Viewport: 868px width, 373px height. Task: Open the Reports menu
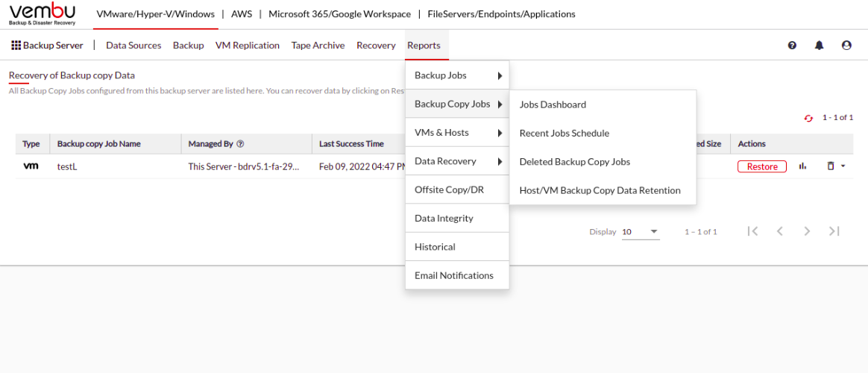pyautogui.click(x=424, y=46)
